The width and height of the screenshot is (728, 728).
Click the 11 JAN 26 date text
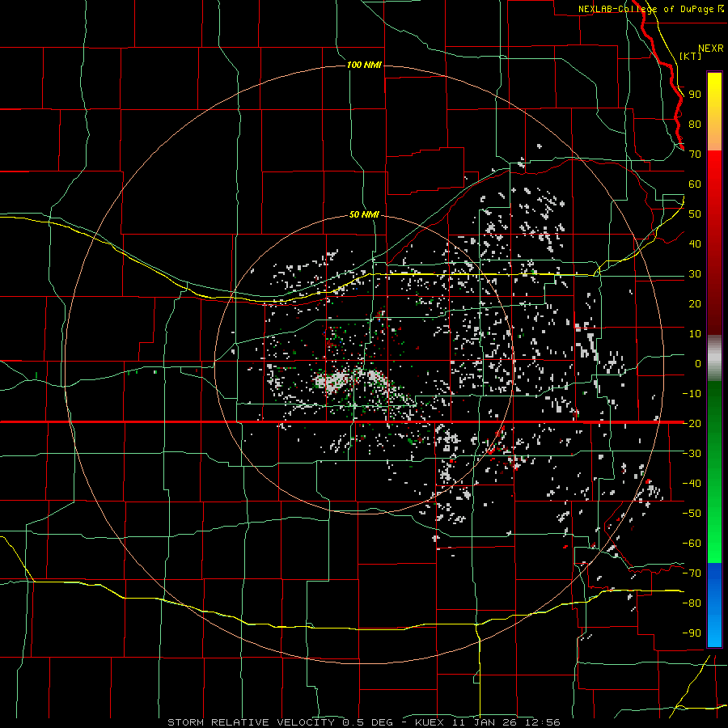tap(485, 722)
